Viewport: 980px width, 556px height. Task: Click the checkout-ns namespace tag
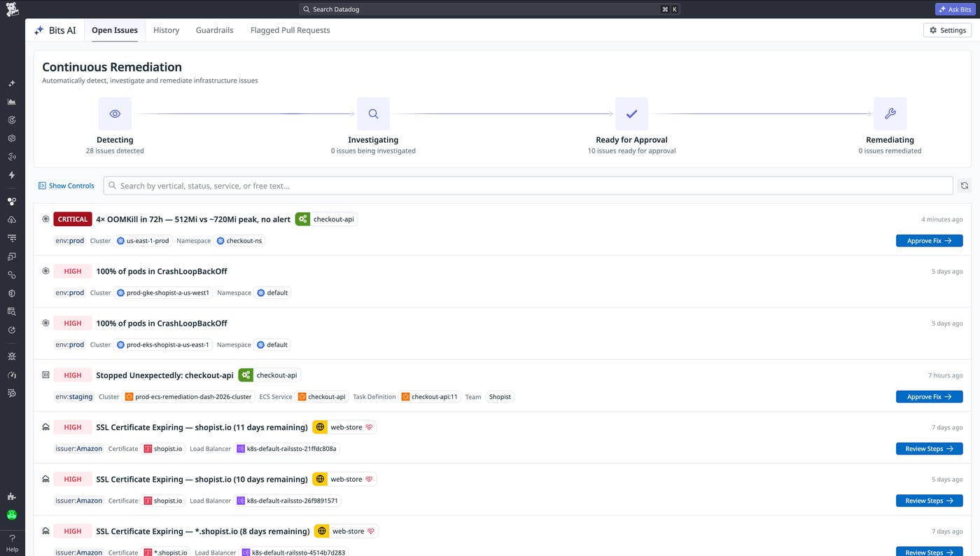tap(239, 241)
